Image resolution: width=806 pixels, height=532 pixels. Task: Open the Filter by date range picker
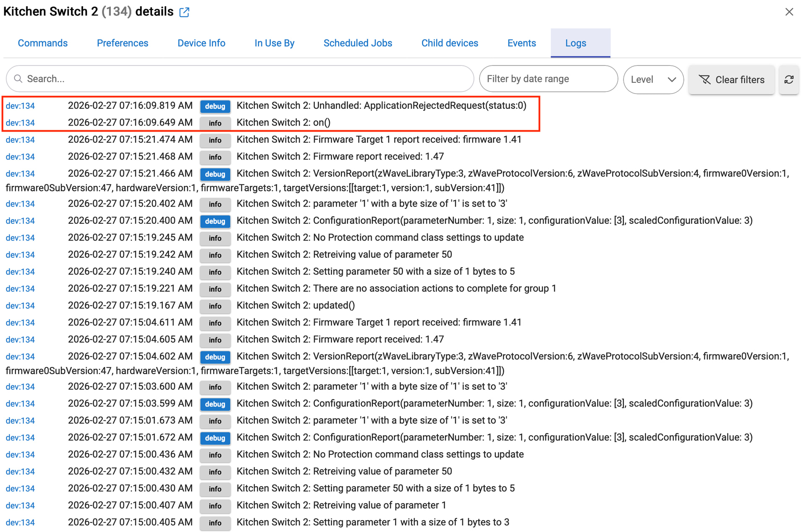(548, 79)
